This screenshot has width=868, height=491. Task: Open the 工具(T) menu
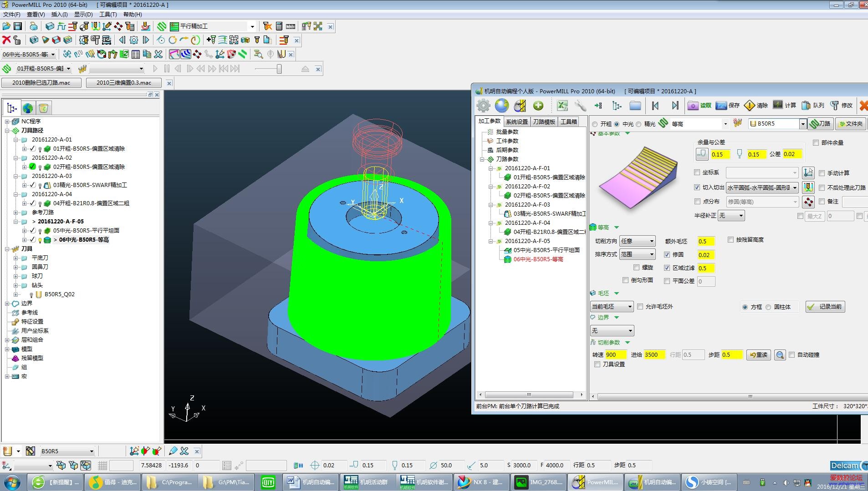click(x=108, y=15)
